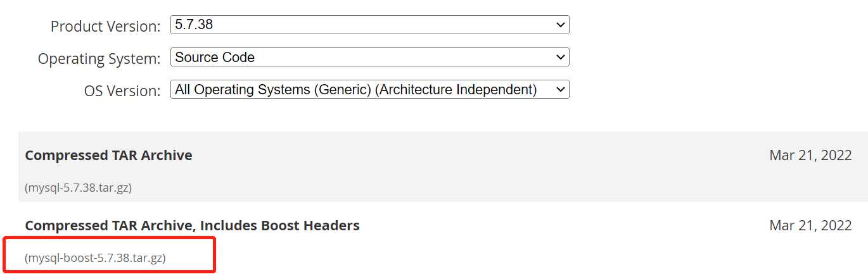
Task: Open the Product Version dropdown showing 5.7.38
Action: pos(370,25)
